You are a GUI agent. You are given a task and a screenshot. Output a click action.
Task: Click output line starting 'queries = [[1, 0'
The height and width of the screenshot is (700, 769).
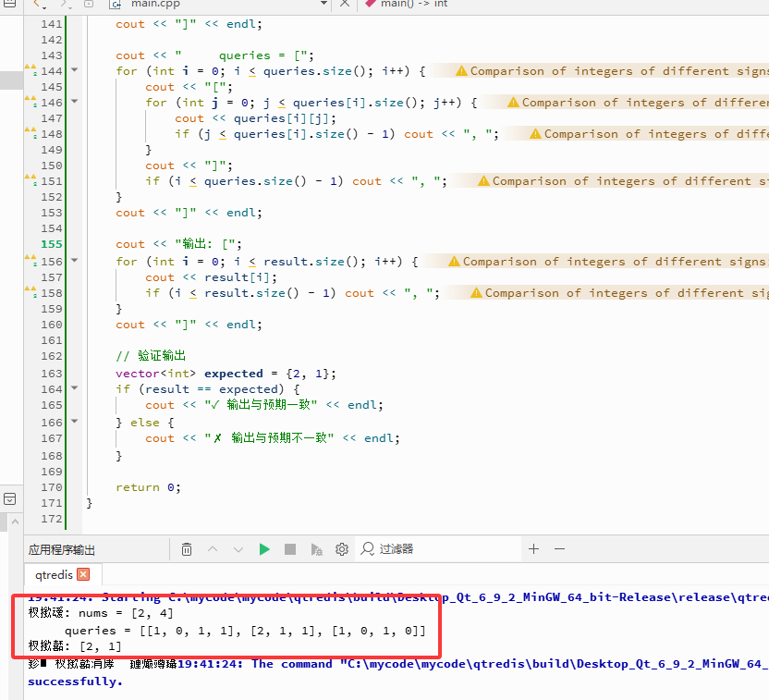(245, 631)
